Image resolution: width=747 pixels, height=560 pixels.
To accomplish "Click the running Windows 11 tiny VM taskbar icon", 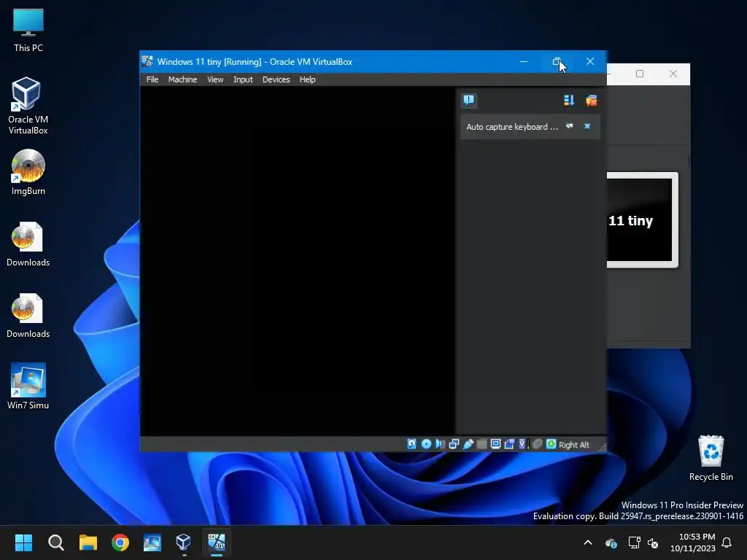I will [x=216, y=542].
